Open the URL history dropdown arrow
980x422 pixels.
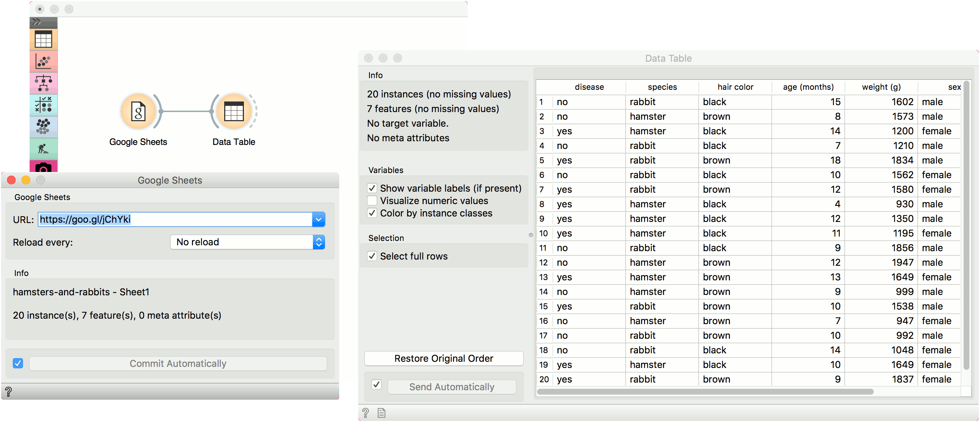[318, 219]
